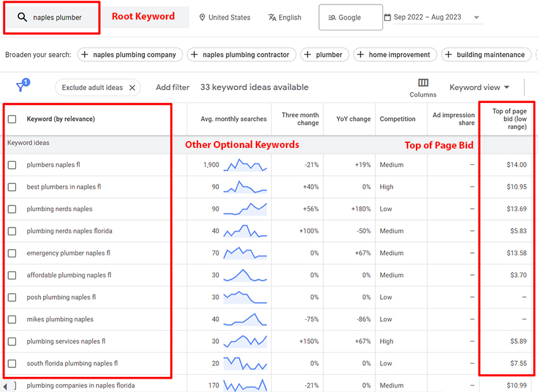538x392 pixels.
Task: Click the calendar icon by date range
Action: 387,17
